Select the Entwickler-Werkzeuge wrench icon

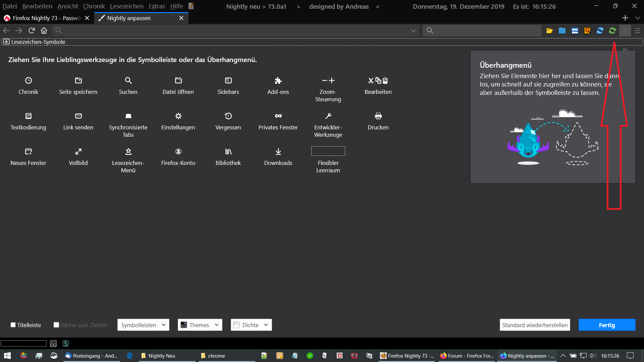(x=328, y=116)
